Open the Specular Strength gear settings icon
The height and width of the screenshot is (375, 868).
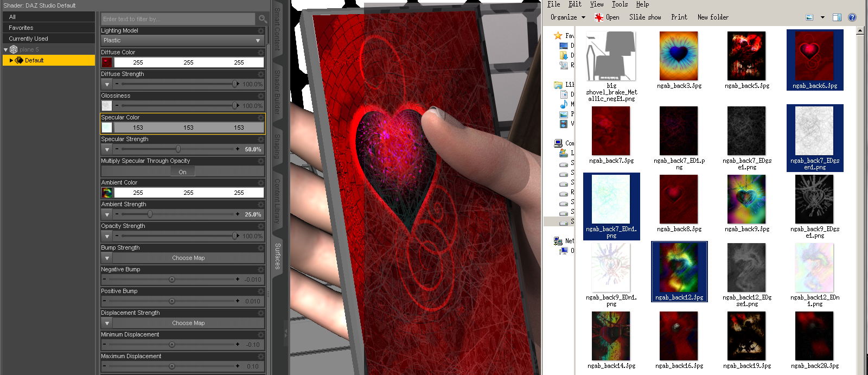(x=261, y=139)
